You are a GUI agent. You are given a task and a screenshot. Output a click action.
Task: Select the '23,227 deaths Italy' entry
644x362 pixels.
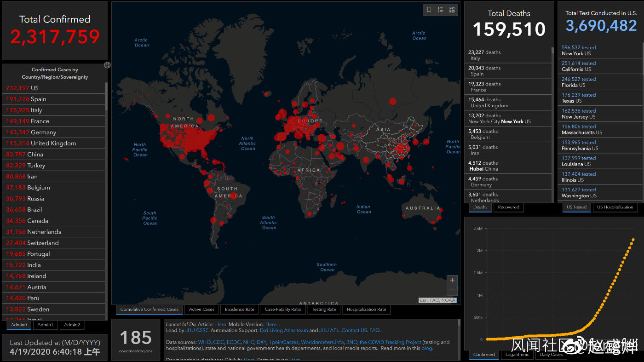pyautogui.click(x=508, y=55)
